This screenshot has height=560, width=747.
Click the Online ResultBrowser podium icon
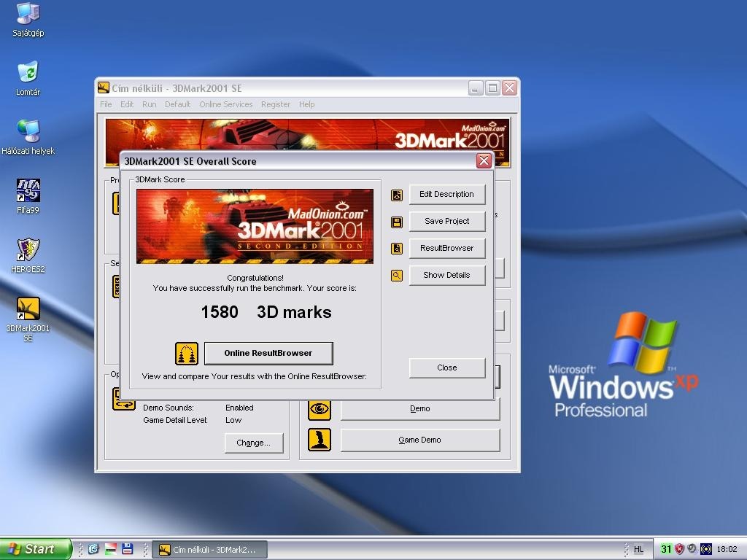[x=186, y=354]
